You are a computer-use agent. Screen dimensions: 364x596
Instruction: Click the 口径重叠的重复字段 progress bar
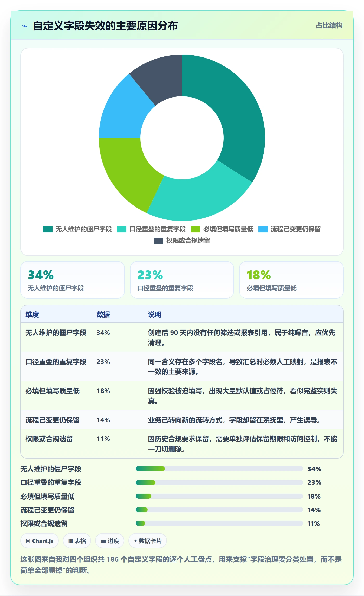[219, 482]
